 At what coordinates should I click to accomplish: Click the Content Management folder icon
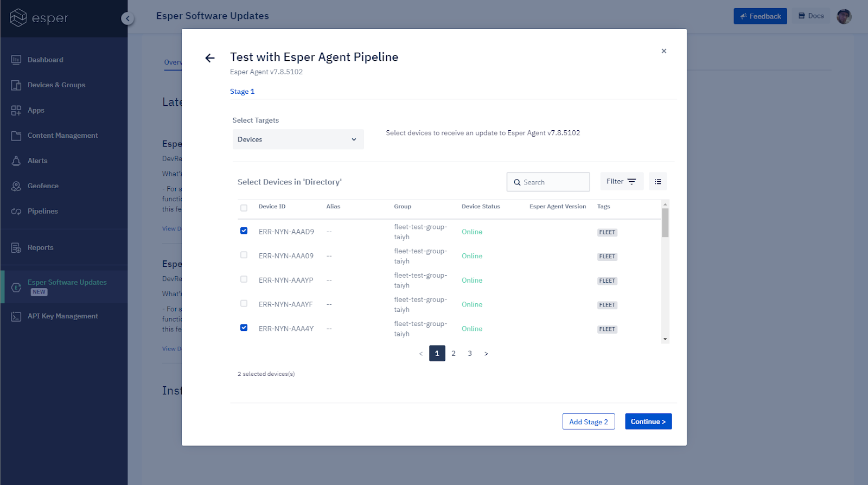[x=16, y=136]
